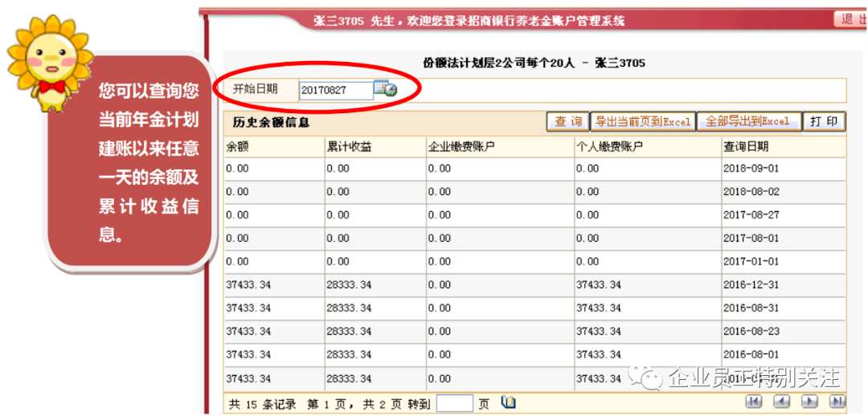Go to the next page of records
This screenshot has width=868, height=416.
pyautogui.click(x=809, y=402)
